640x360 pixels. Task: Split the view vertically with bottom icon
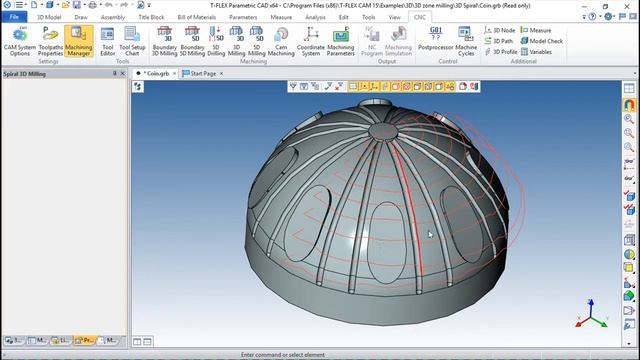tap(137, 342)
